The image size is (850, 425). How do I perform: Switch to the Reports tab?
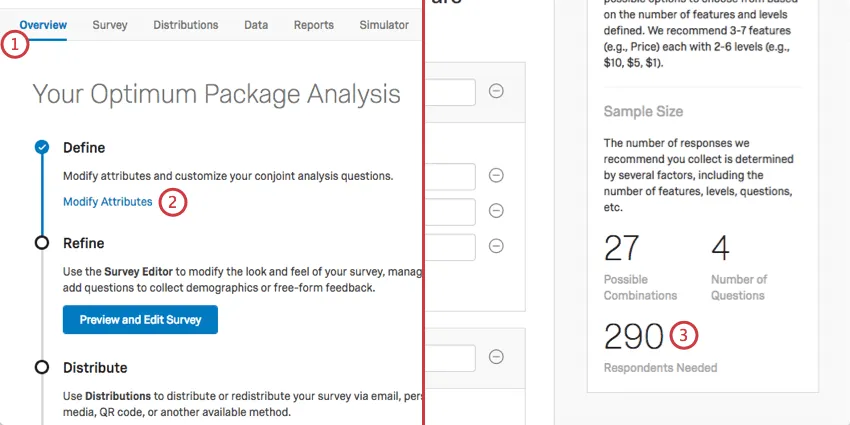point(314,24)
